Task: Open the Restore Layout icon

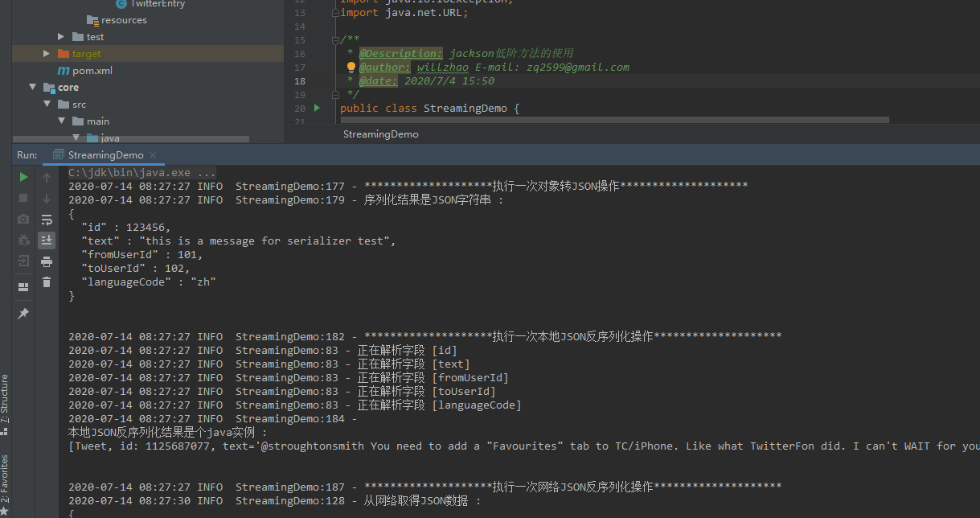Action: pyautogui.click(x=23, y=286)
